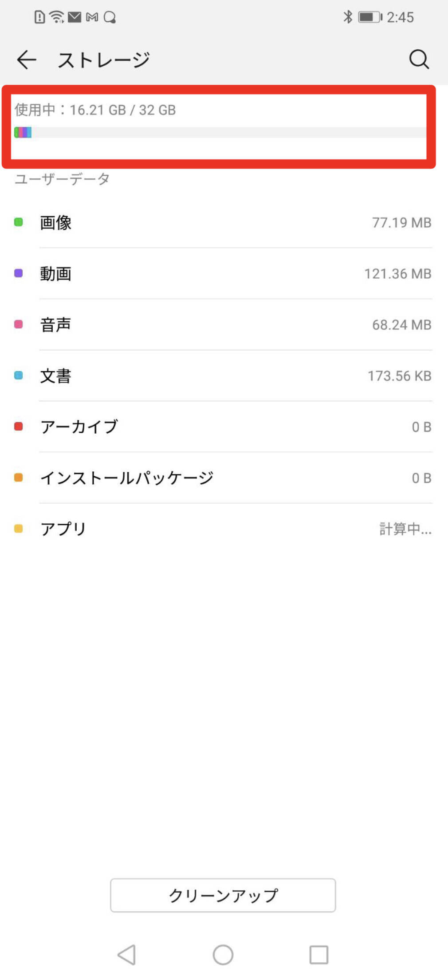Tap the green 画像 color dot

(19, 222)
